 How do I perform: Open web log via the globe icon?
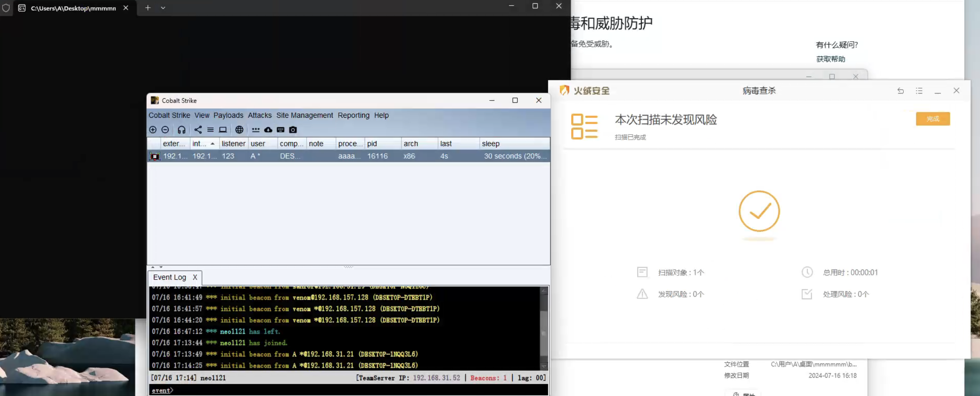239,130
